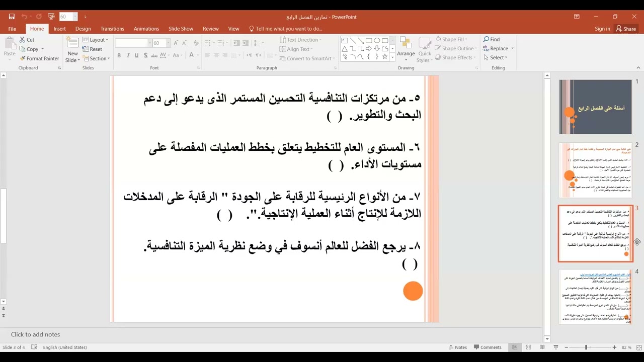Click Convert to SmartArt button
Image resolution: width=644 pixels, height=362 pixels.
[x=307, y=58]
